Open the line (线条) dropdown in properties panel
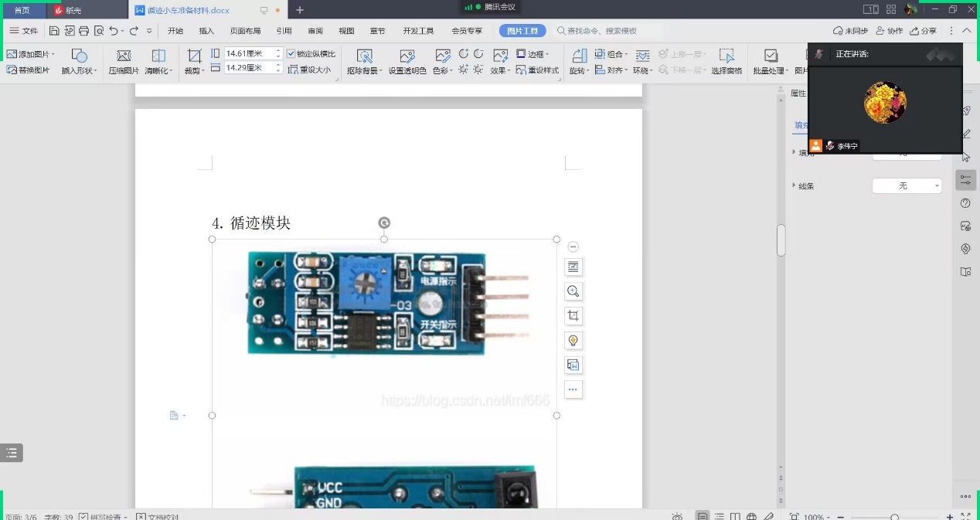The image size is (980, 520). tap(907, 186)
